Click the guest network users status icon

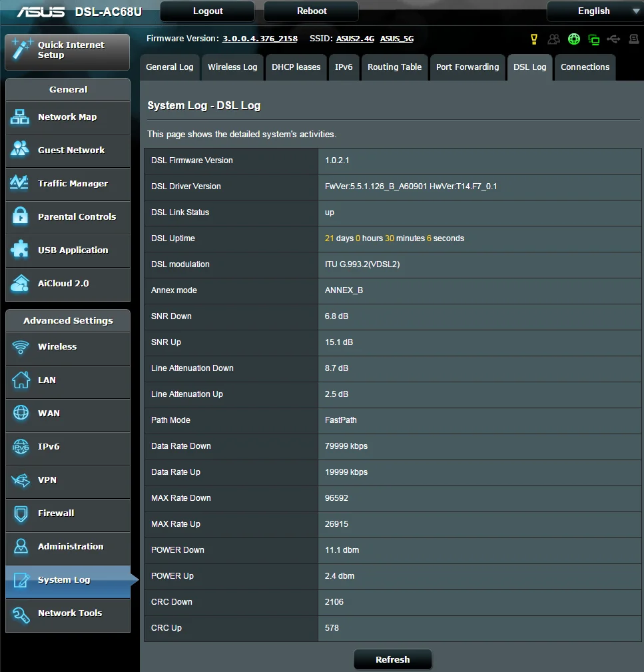(553, 39)
